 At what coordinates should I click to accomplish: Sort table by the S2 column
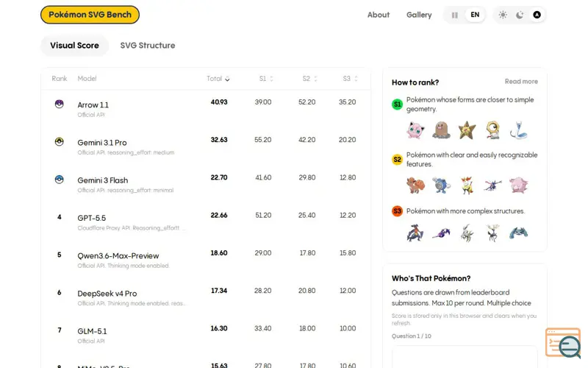click(x=309, y=79)
